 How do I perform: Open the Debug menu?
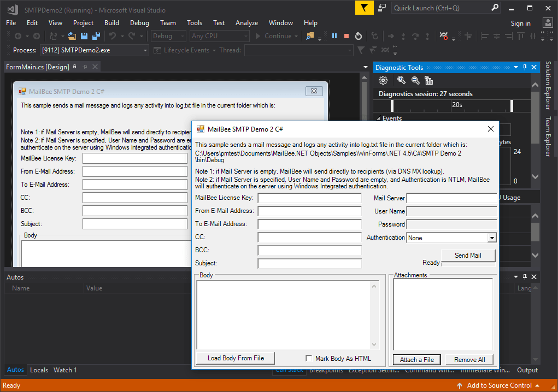139,23
